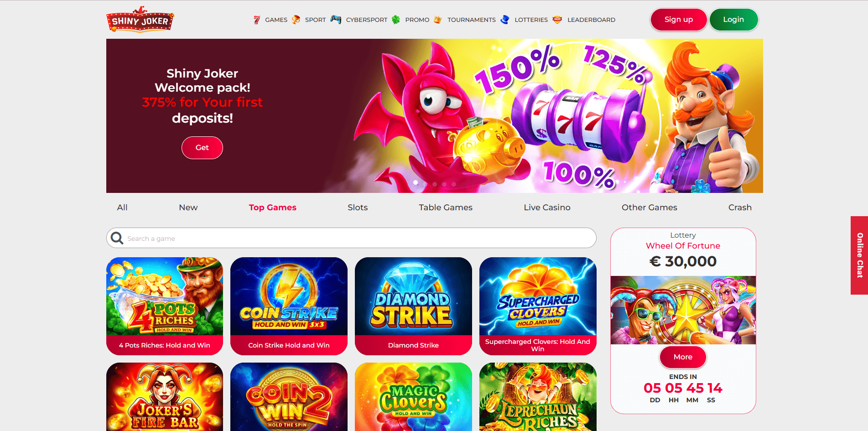Image resolution: width=868 pixels, height=431 pixels.
Task: Open the Diamond Strike game thumbnail
Action: [413, 306]
